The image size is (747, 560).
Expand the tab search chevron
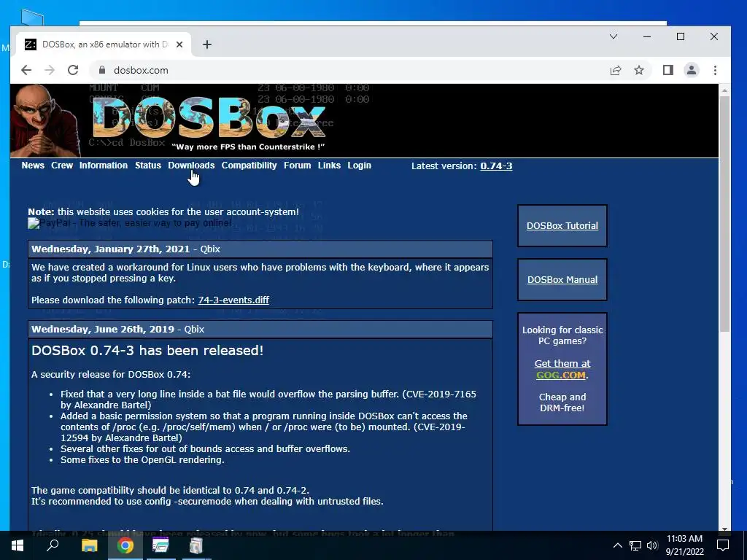[614, 36]
